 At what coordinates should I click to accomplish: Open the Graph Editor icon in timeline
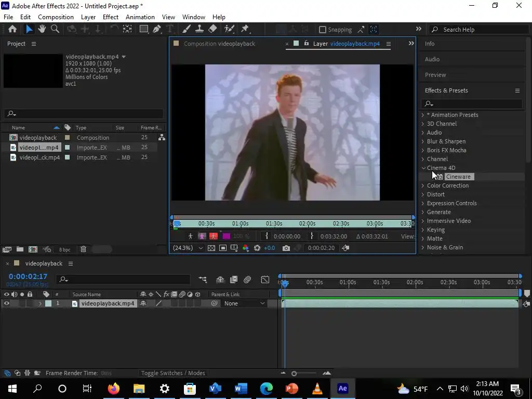click(265, 280)
